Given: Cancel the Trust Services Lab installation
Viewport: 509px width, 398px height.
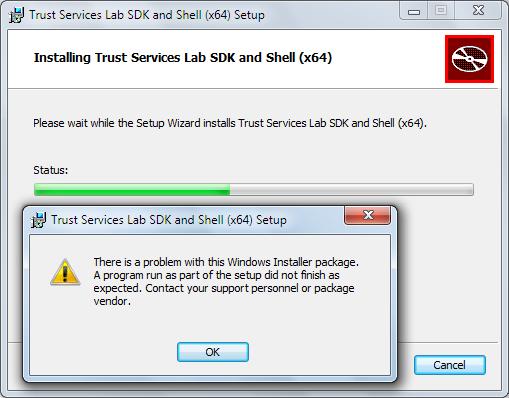Looking at the screenshot, I should (x=450, y=365).
